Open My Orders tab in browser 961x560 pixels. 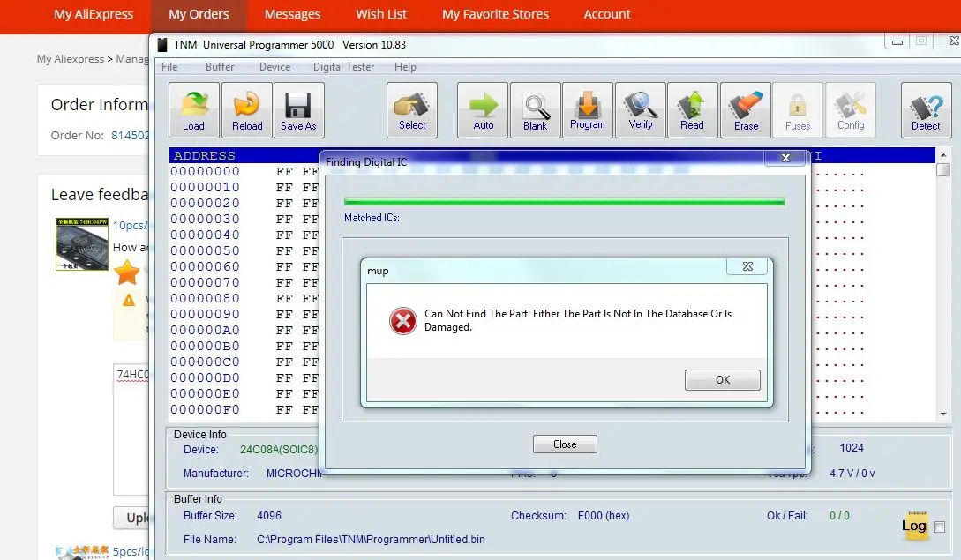coord(199,14)
